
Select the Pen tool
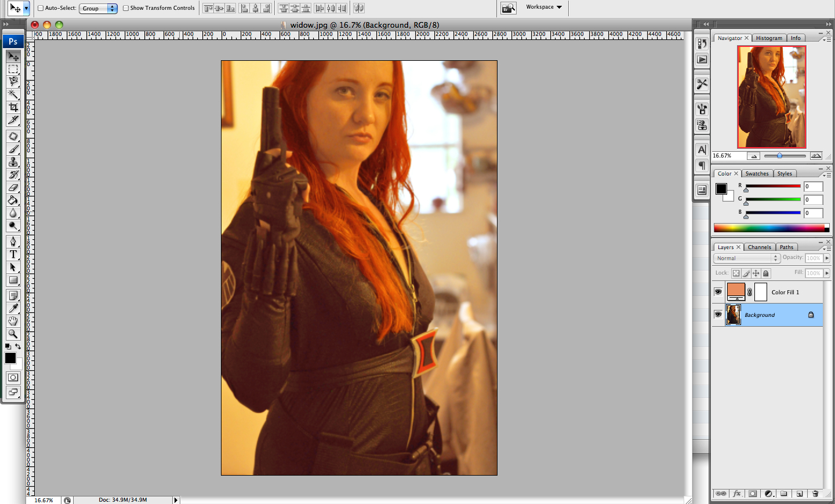click(13, 242)
